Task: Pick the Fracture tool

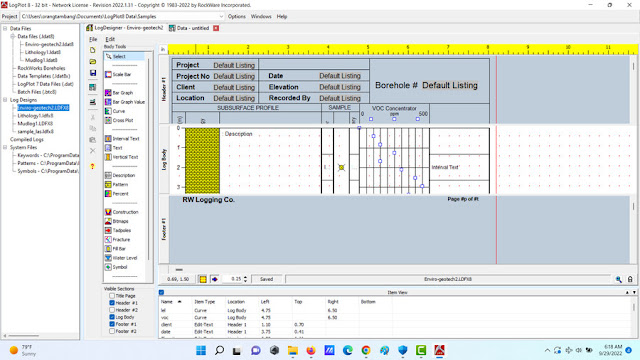Action: coord(118,240)
